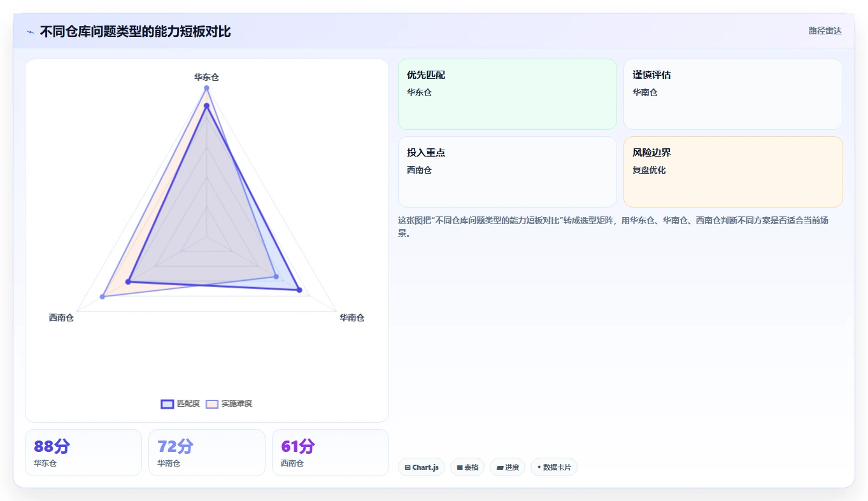Click the 72分 华南仓 score card
The image size is (868, 501).
[x=207, y=453]
